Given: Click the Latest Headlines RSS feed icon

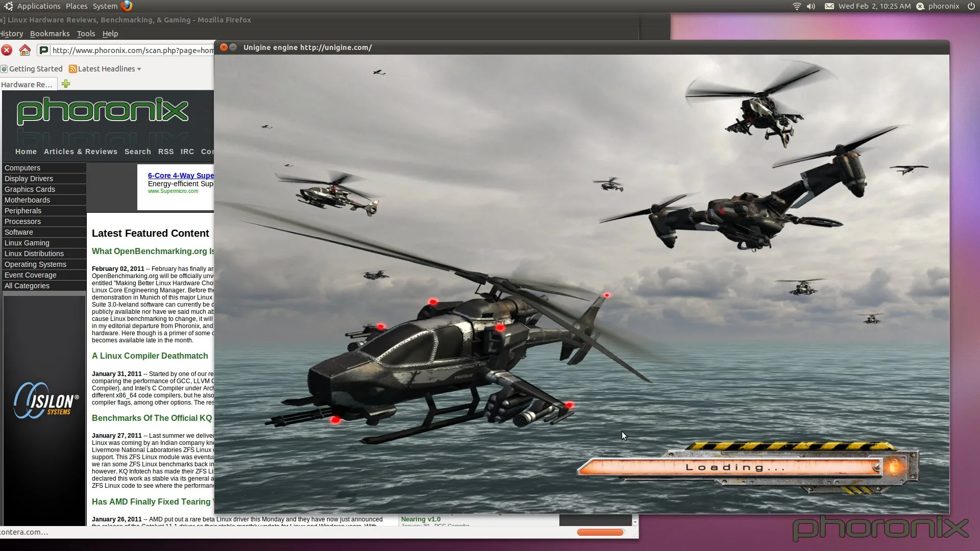Looking at the screenshot, I should tap(73, 69).
